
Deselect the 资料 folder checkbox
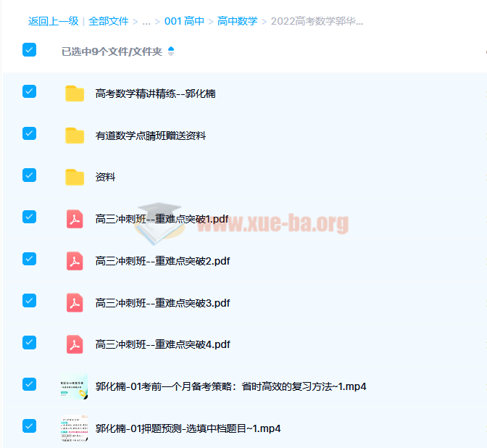[29, 175]
